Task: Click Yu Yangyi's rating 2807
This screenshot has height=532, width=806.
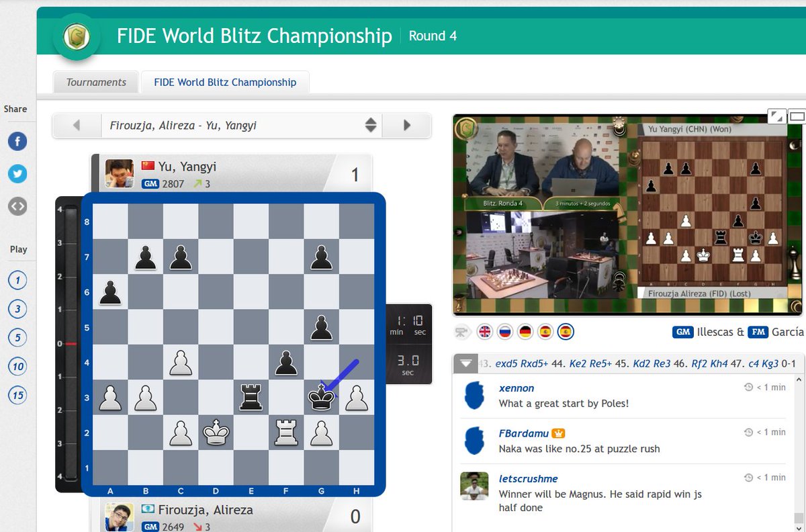Action: [173, 183]
